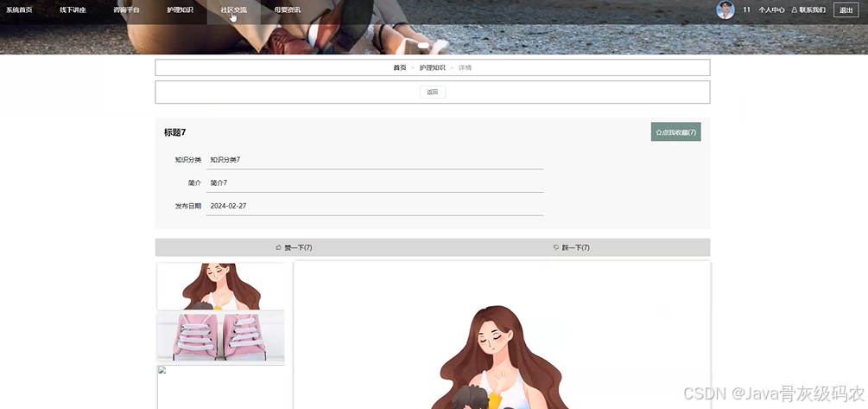Click 踩一下(7) dislike button
Viewport: 868px width, 409px height.
click(x=571, y=247)
